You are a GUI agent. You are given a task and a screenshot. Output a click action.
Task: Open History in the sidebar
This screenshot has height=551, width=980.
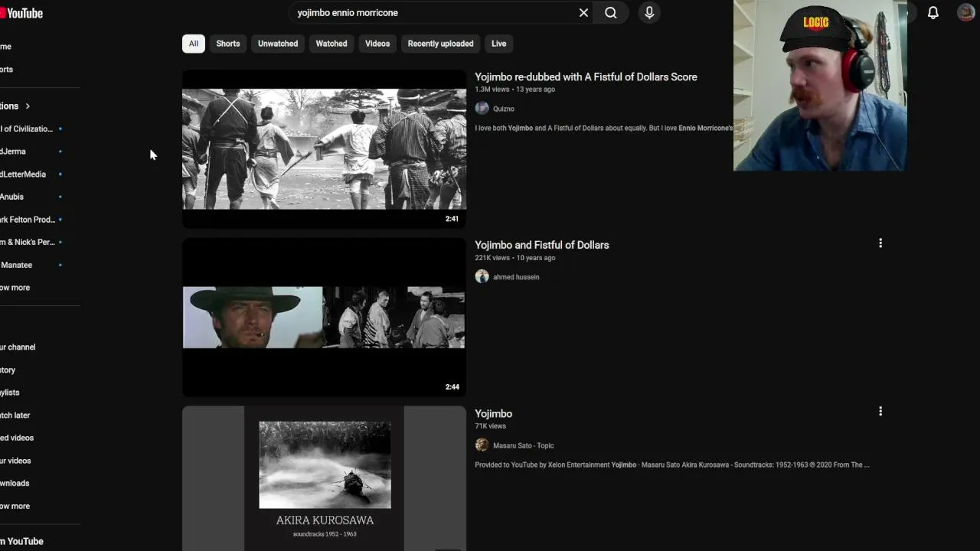(9, 370)
